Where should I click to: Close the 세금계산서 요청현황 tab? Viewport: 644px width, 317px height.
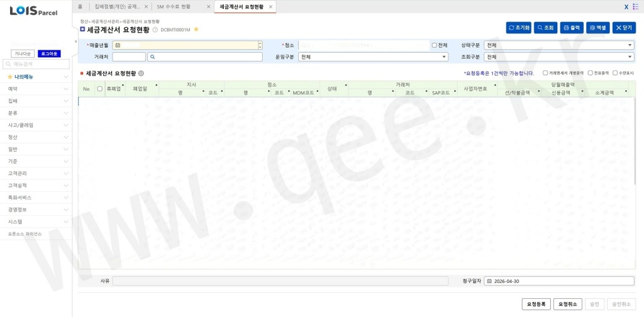pyautogui.click(x=270, y=7)
